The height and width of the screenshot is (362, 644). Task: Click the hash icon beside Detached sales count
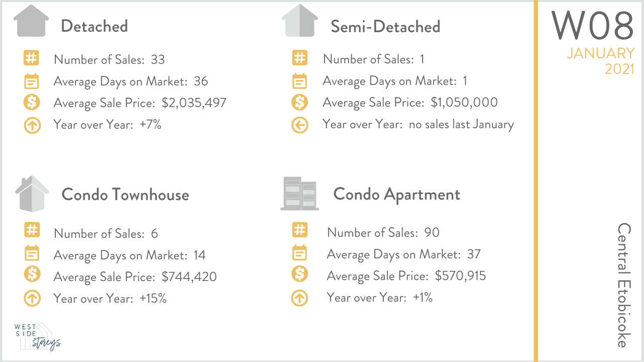coord(31,59)
